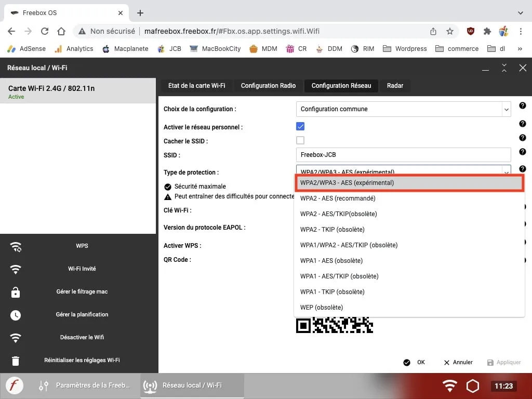Viewport: 532px width, 399px height.
Task: Open the WPS settings from the sidebar
Action: 15,247
